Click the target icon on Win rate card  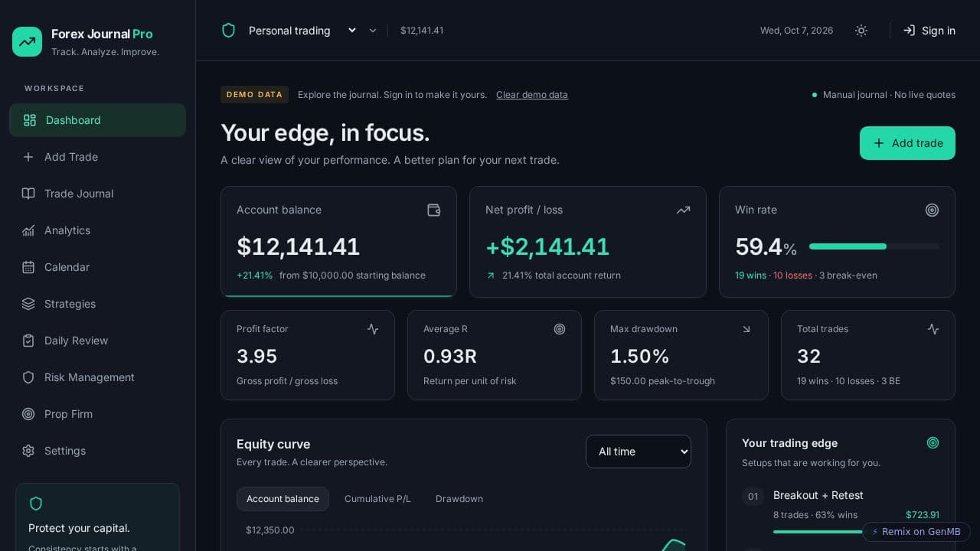click(x=932, y=210)
